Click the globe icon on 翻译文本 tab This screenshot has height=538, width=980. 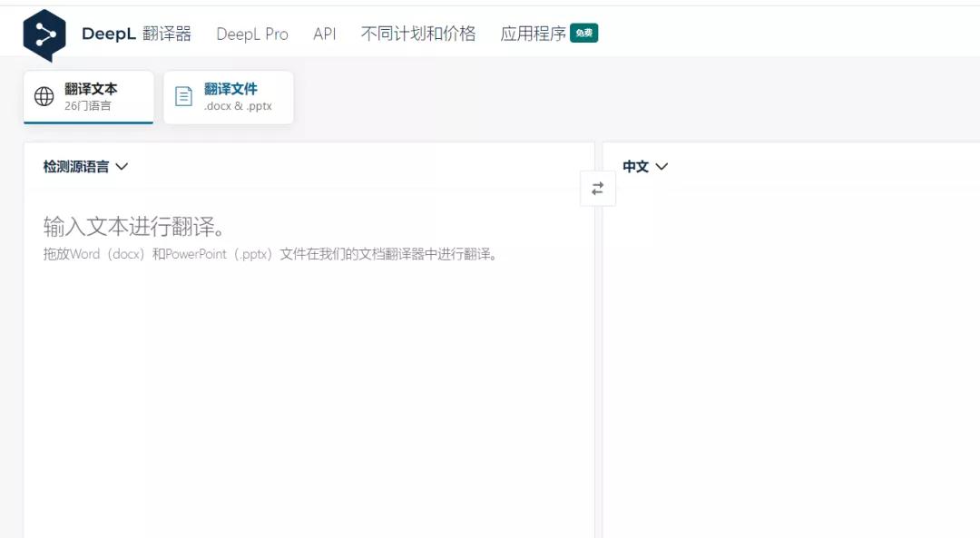pyautogui.click(x=44, y=96)
